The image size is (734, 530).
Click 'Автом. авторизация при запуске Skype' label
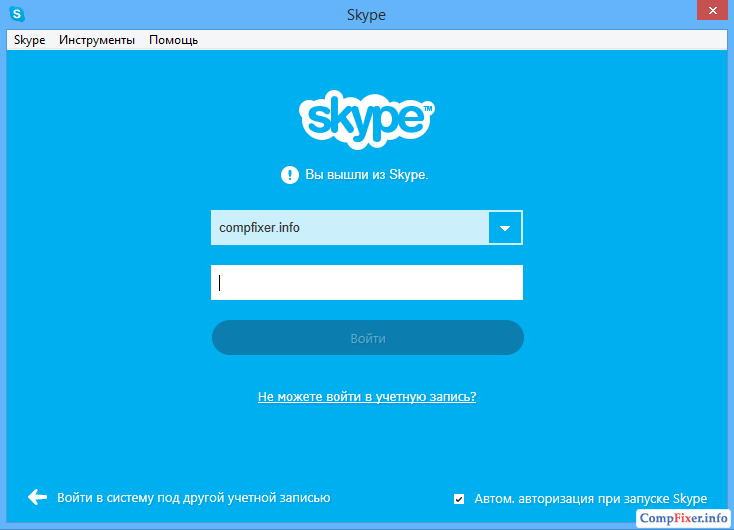pos(591,499)
